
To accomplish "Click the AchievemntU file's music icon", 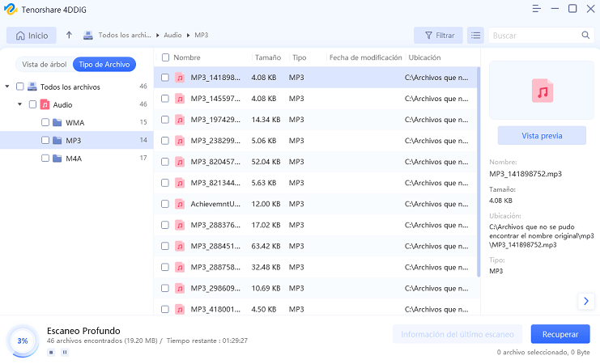I will click(x=179, y=203).
